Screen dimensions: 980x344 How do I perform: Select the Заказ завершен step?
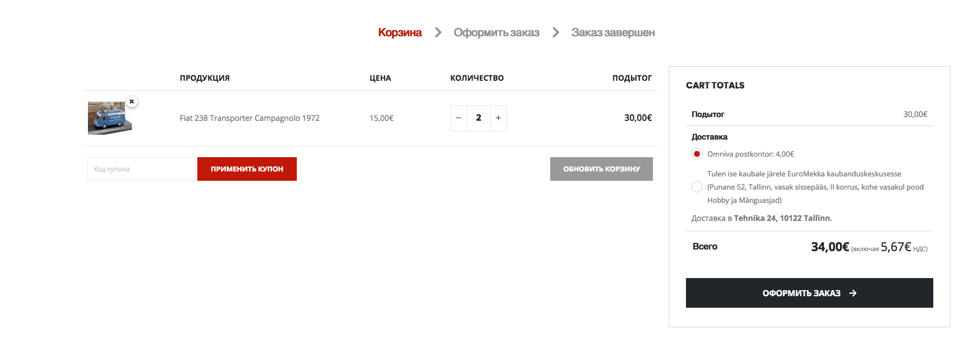coord(613,32)
